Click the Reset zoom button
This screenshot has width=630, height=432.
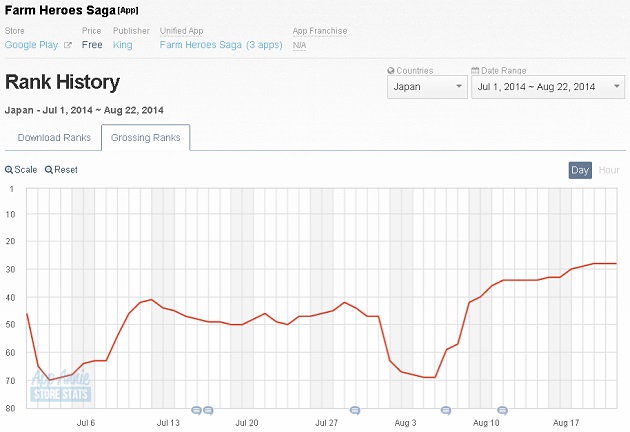coord(61,170)
